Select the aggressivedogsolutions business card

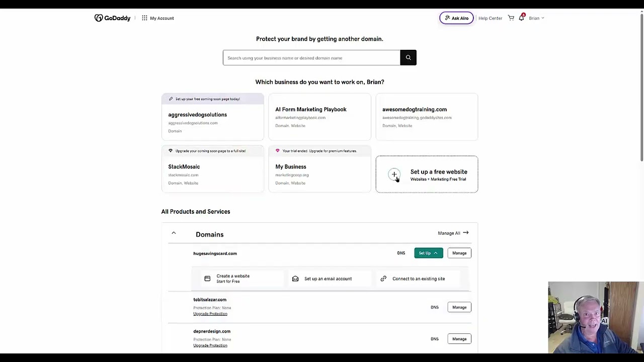(212, 117)
